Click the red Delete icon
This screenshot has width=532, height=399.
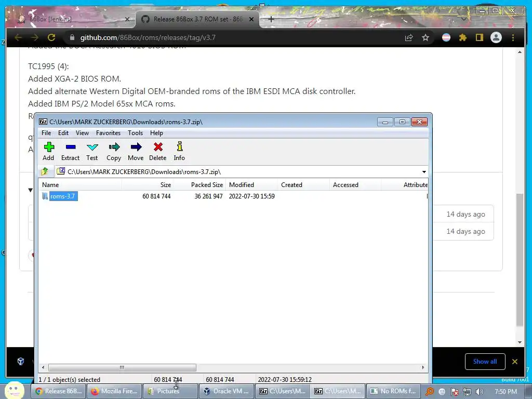click(158, 151)
